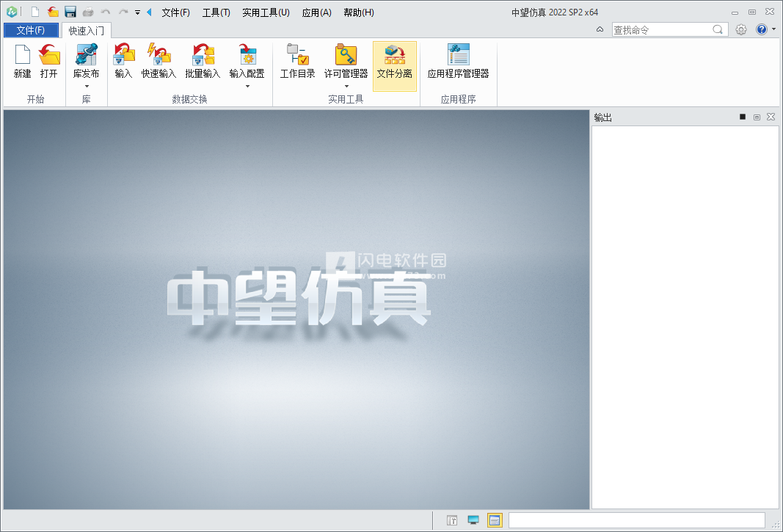Click the black stop square in 输出 panel

pos(743,117)
